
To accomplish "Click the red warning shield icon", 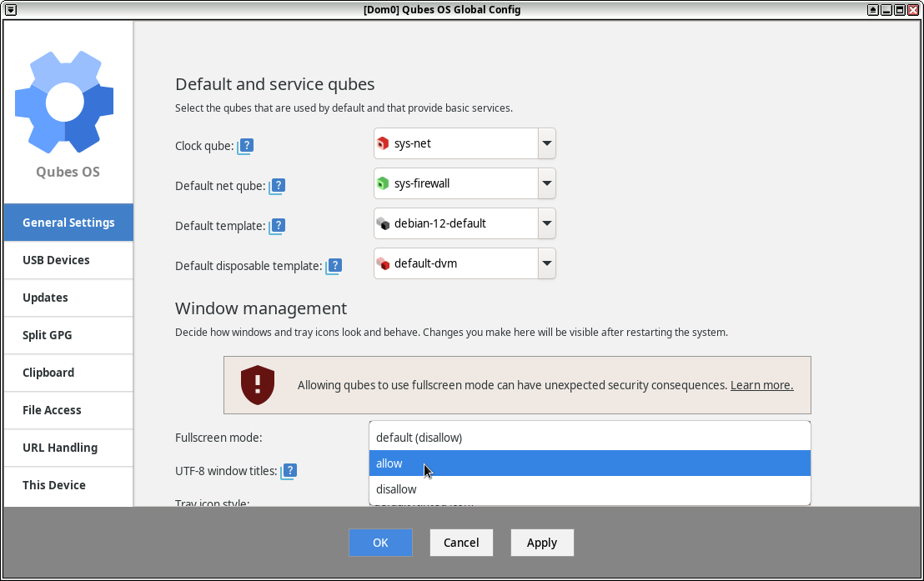I will tap(258, 384).
